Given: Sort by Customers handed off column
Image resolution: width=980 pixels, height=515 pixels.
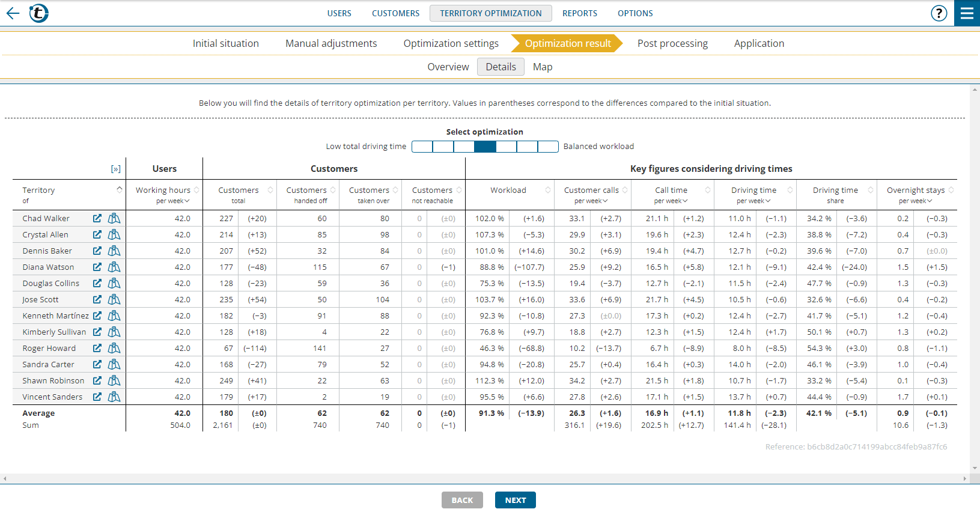Looking at the screenshot, I should [333, 190].
